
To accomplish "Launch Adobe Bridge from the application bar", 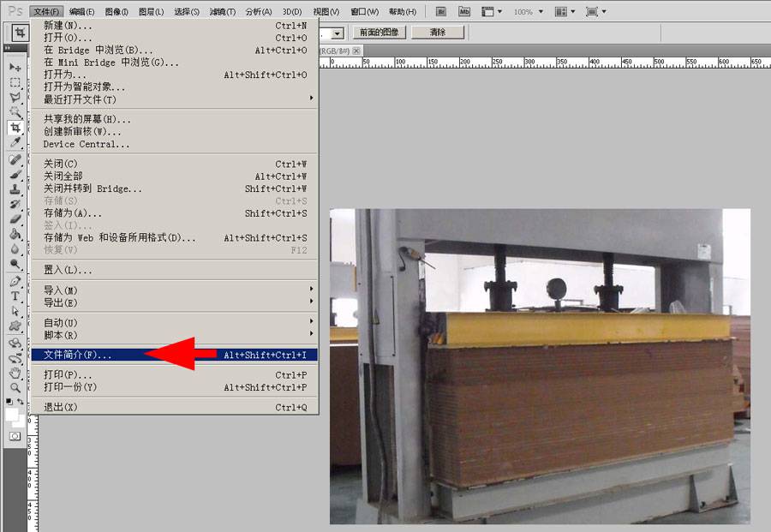I will pos(440,11).
